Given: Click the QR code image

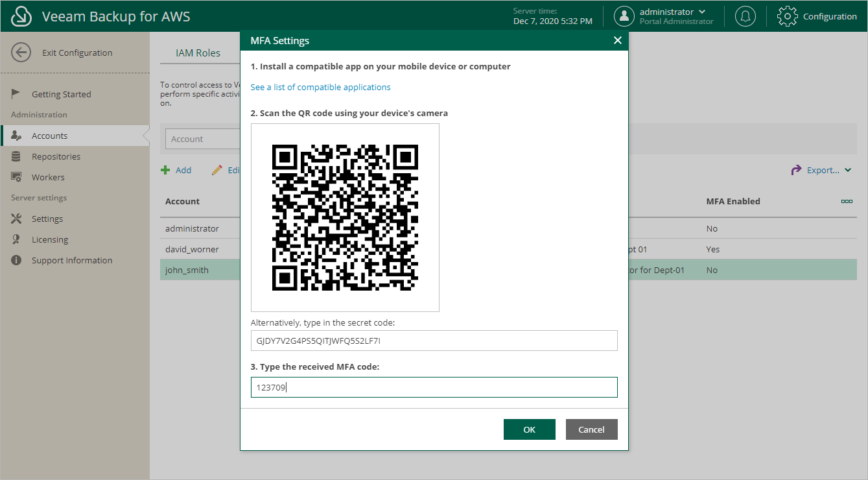Looking at the screenshot, I should point(345,217).
